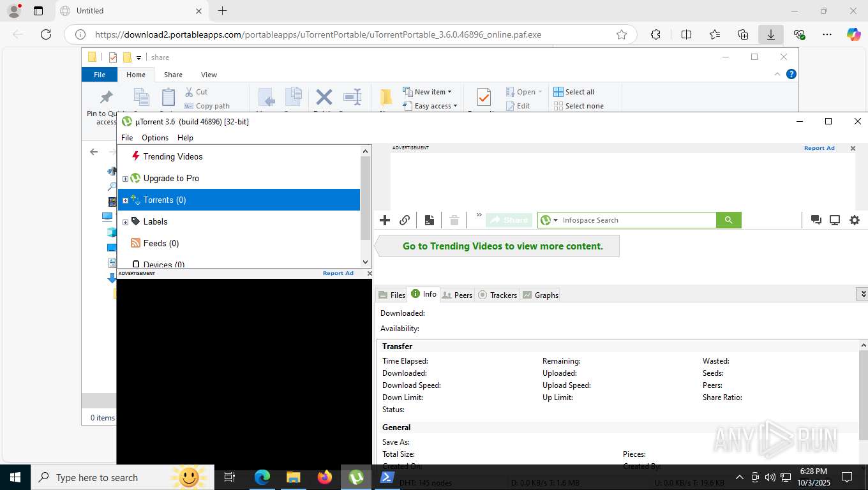Click the Share button in uTorrent toolbar
Screen dimensions: 868x490
tap(509, 220)
